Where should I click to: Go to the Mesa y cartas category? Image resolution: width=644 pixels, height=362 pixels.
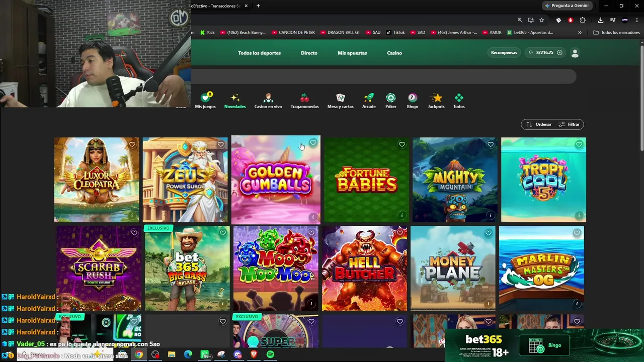pos(341,101)
